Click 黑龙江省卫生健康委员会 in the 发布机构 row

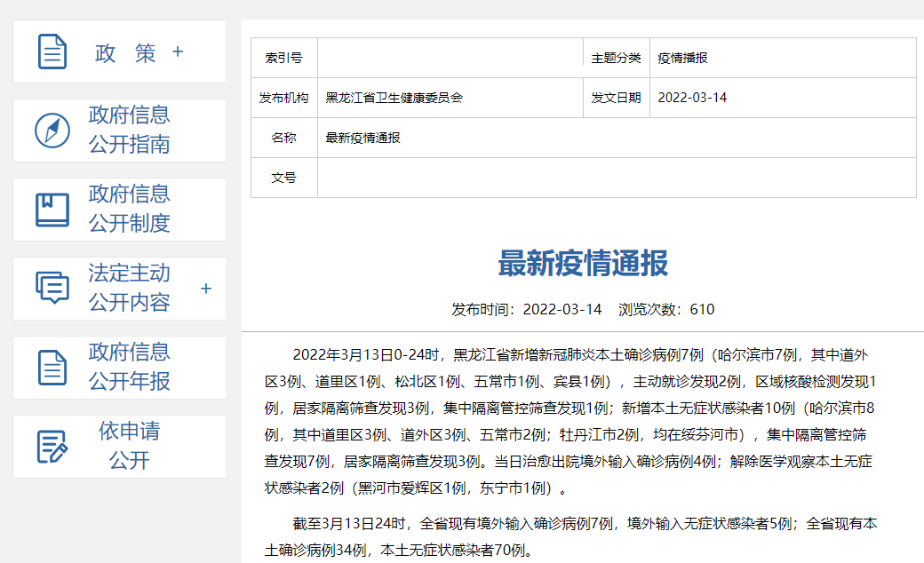394,98
